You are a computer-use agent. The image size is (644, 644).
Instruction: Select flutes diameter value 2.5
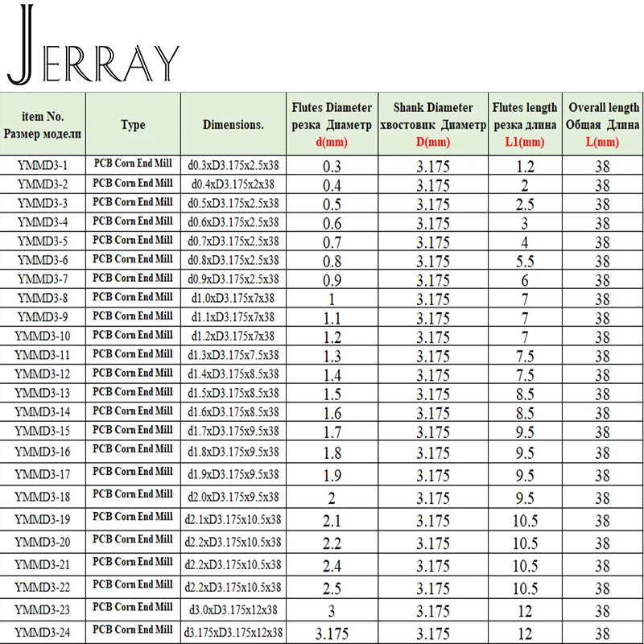coord(332,588)
